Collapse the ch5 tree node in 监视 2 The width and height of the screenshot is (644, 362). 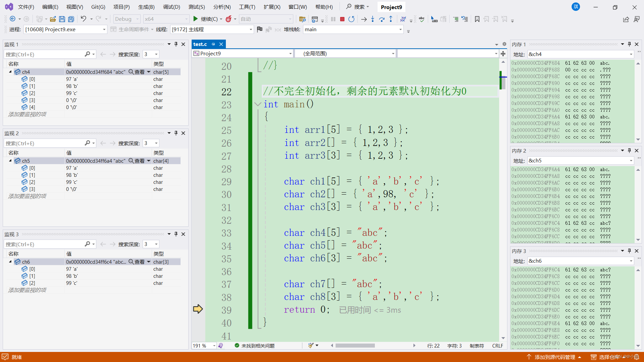coord(10,161)
